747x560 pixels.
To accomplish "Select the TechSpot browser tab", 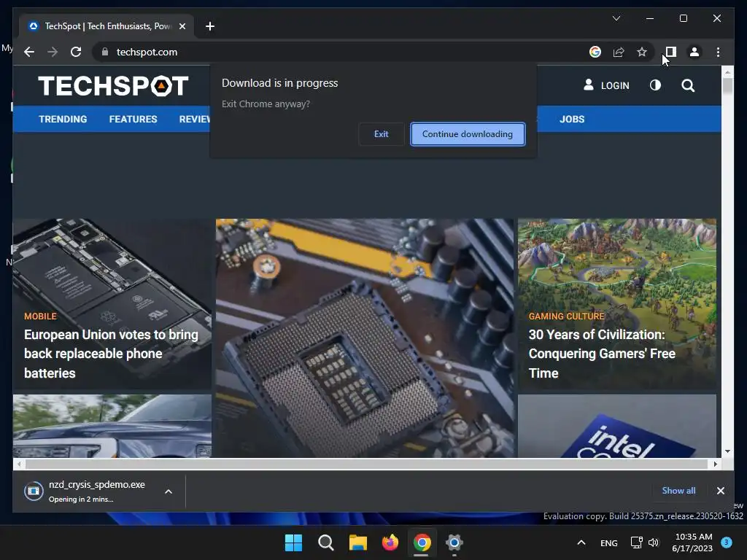I will (107, 26).
